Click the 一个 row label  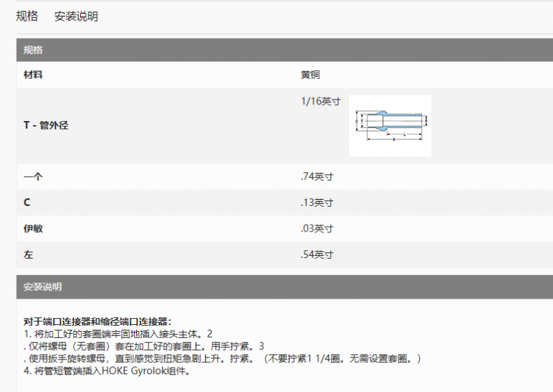pyautogui.click(x=33, y=176)
